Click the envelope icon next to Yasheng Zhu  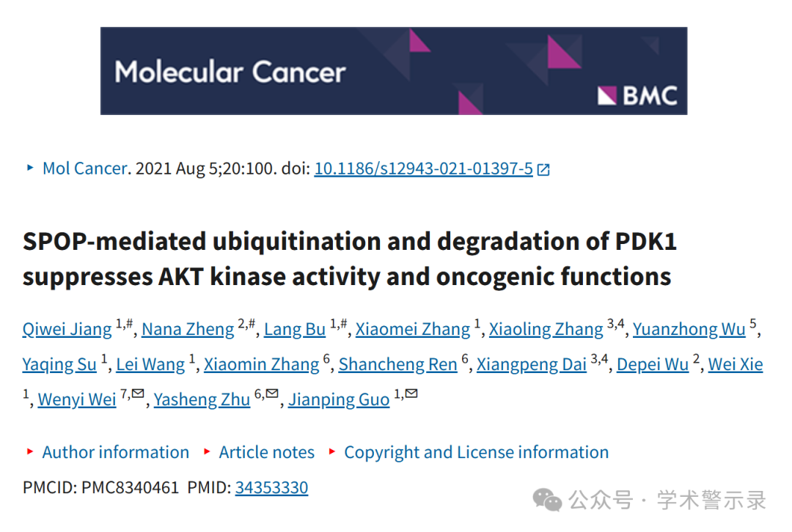[272, 394]
